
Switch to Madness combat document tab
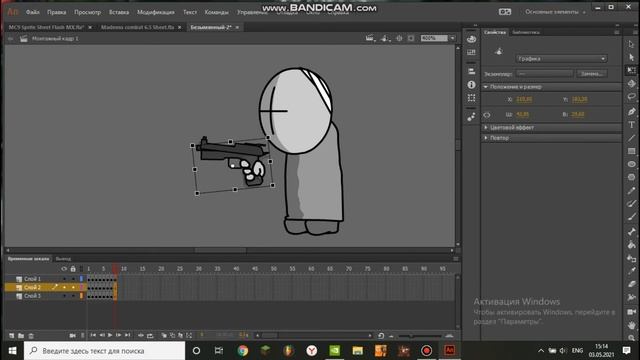coord(138,27)
